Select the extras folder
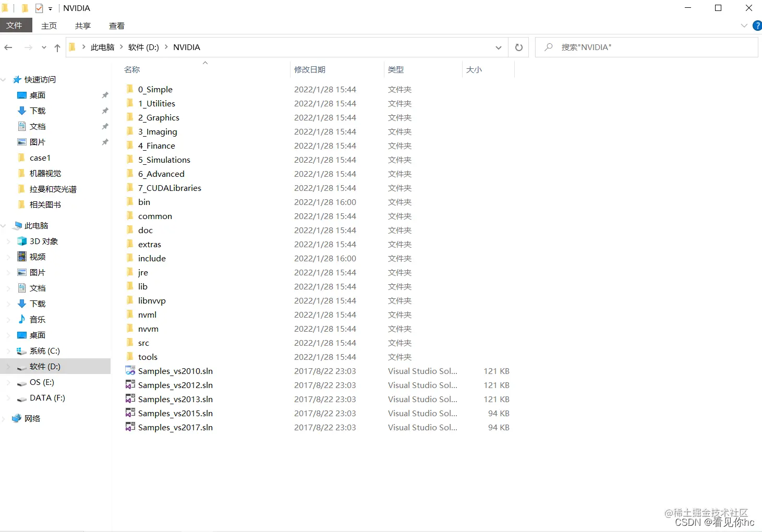 (x=150, y=244)
